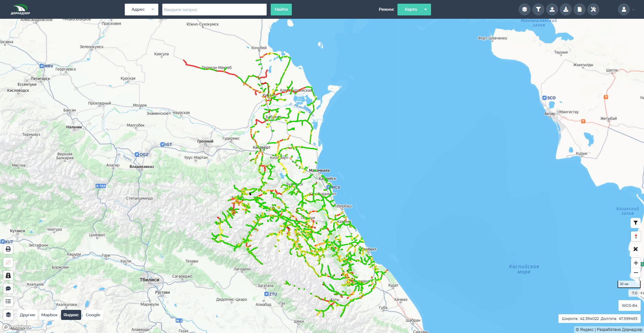Switch basemap to Google
This screenshot has width=644, height=333.
[x=93, y=315]
